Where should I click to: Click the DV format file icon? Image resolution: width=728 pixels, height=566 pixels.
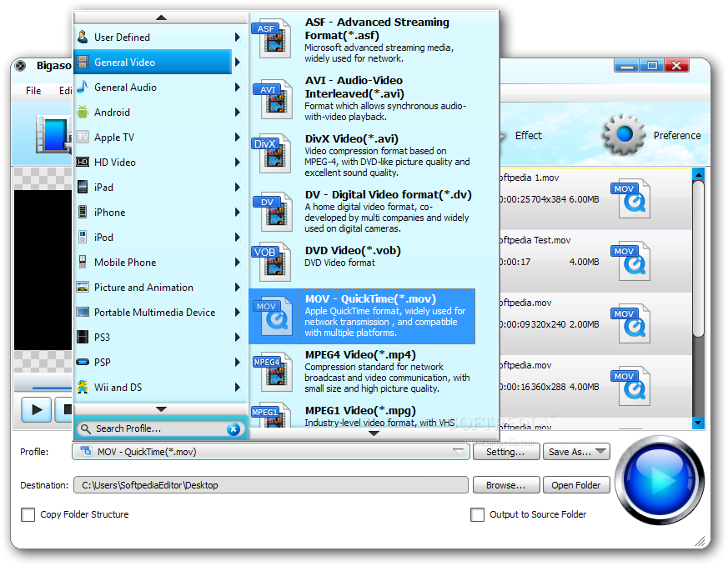point(274,212)
